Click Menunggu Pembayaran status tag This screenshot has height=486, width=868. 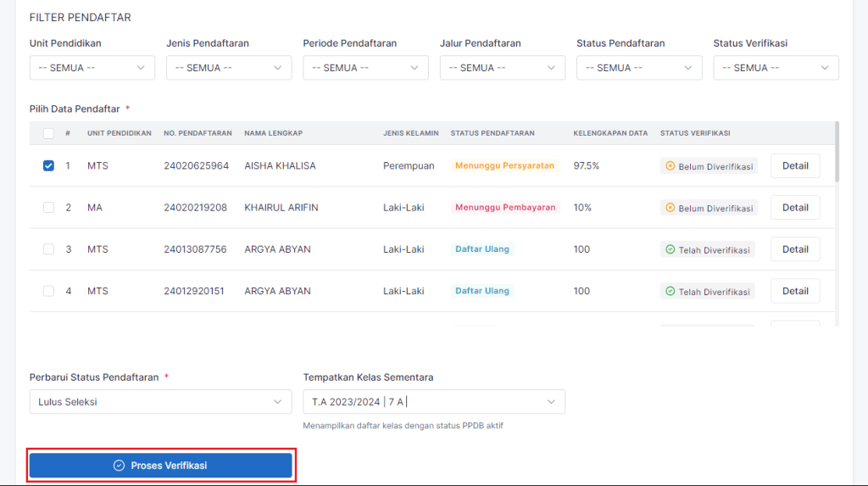[504, 207]
